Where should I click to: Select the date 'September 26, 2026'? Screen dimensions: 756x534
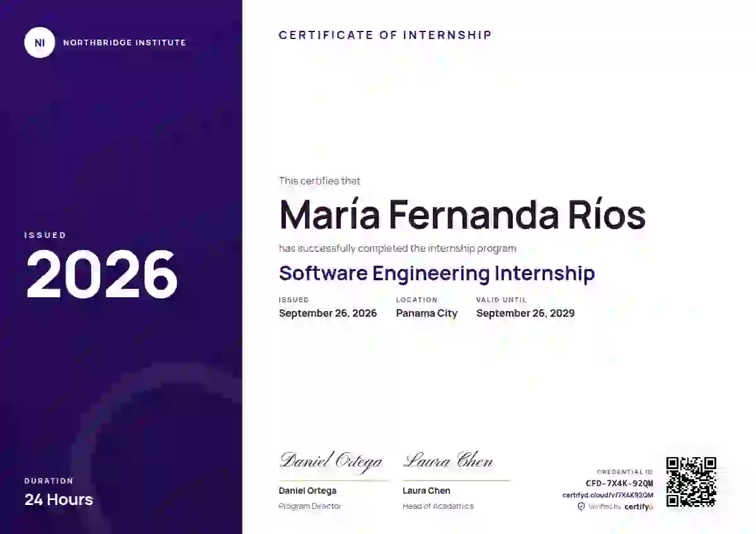tap(328, 313)
